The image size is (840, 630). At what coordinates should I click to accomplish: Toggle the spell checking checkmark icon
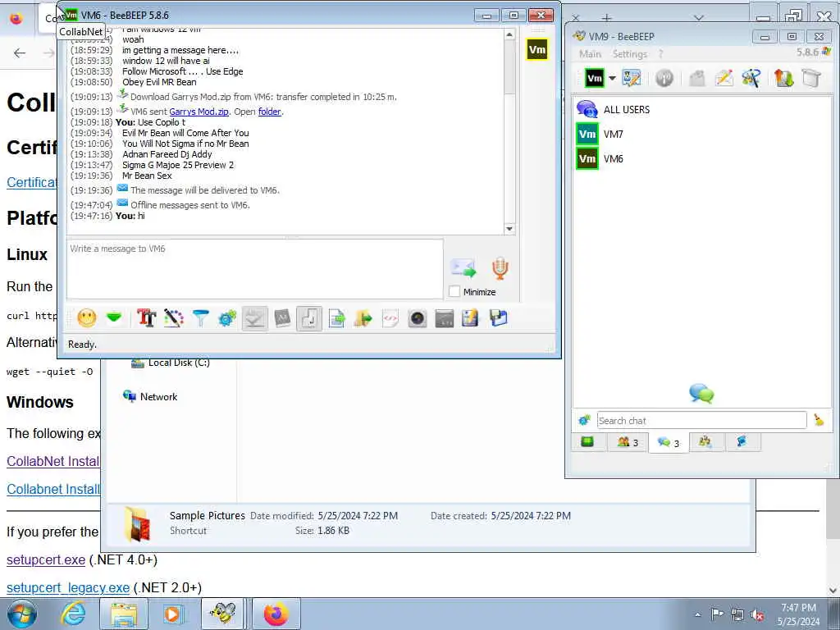pyautogui.click(x=254, y=319)
